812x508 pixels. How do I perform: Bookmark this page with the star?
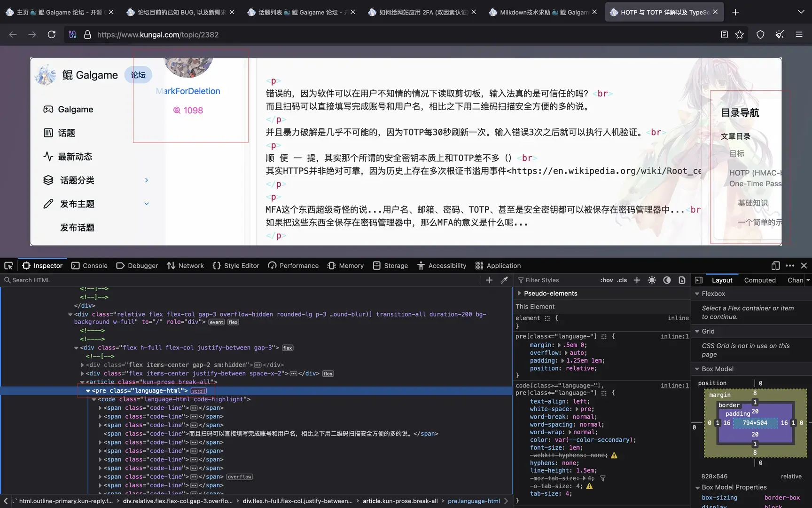[x=740, y=34]
